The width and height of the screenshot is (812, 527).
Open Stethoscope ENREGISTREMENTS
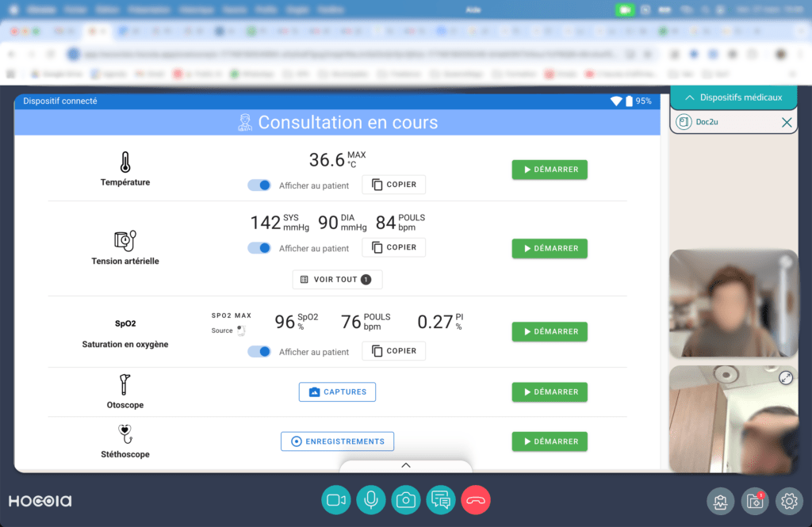pyautogui.click(x=337, y=441)
